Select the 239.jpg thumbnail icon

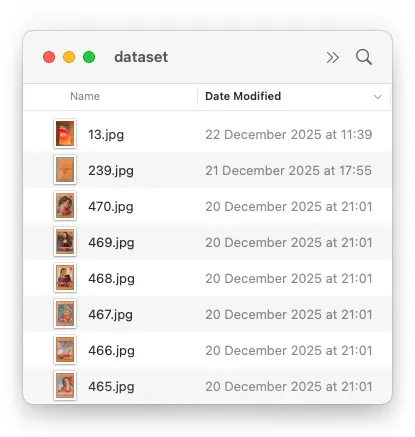[65, 170]
